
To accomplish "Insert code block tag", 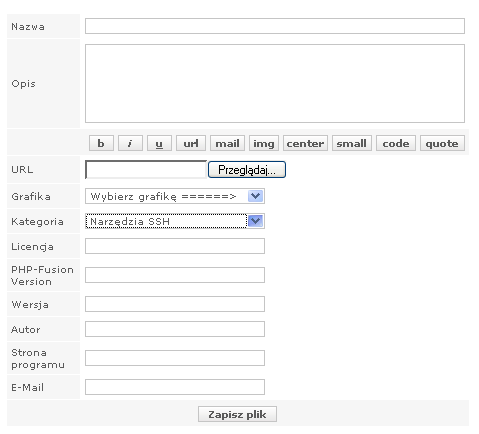I will coord(396,143).
